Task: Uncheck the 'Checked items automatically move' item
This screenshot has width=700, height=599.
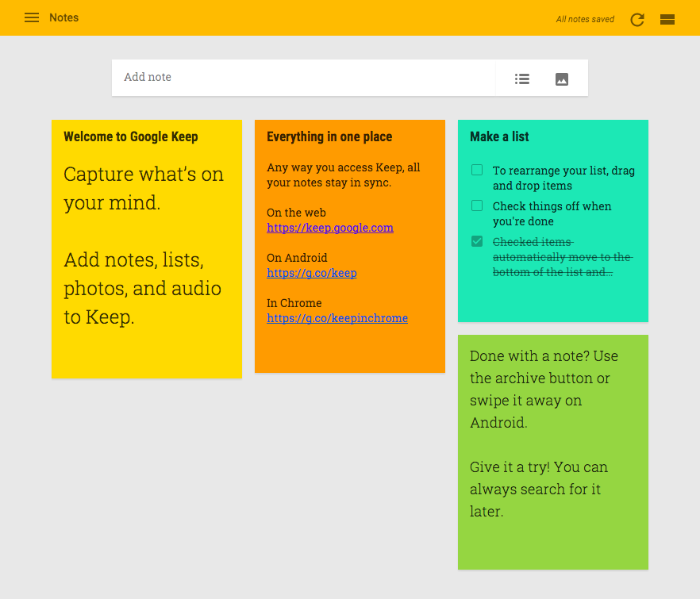Action: click(477, 241)
